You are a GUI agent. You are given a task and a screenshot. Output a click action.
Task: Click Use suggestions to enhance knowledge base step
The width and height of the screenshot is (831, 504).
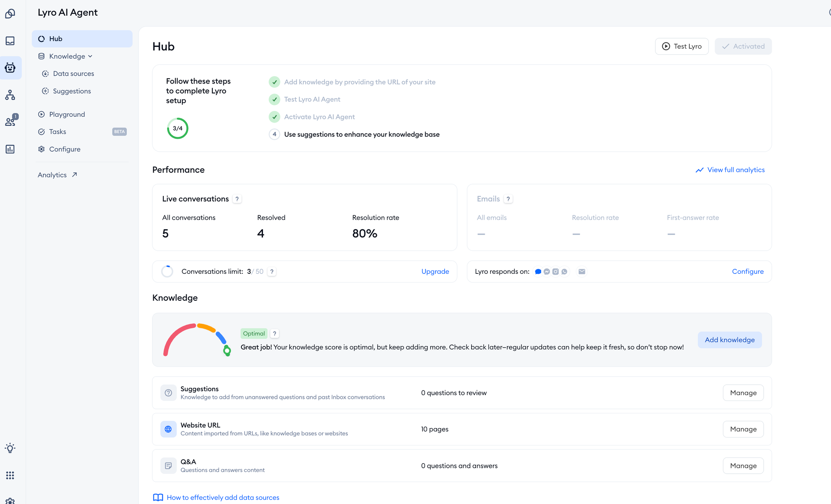(x=362, y=134)
